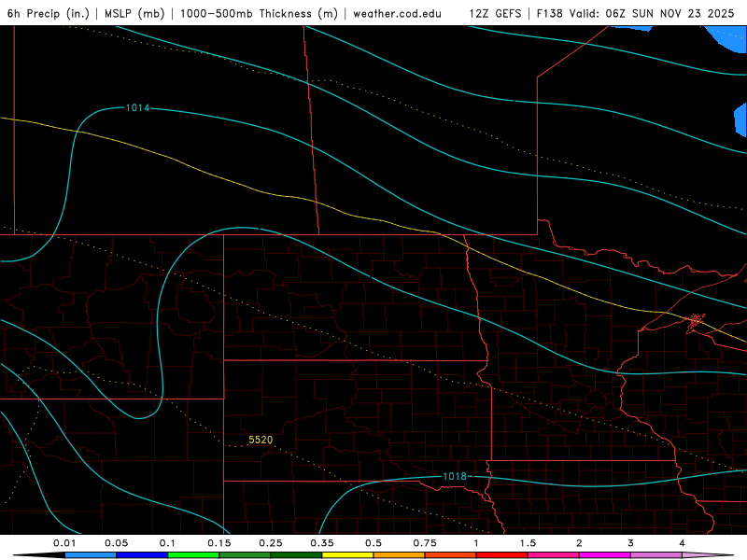This screenshot has width=747, height=560.
Task: Click the dark blue legend swatch
Action: [142, 555]
